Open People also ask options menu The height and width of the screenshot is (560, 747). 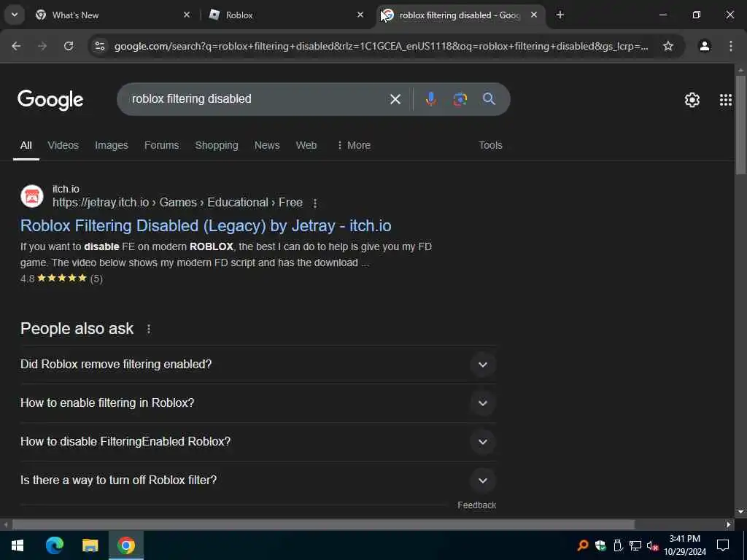[149, 329]
